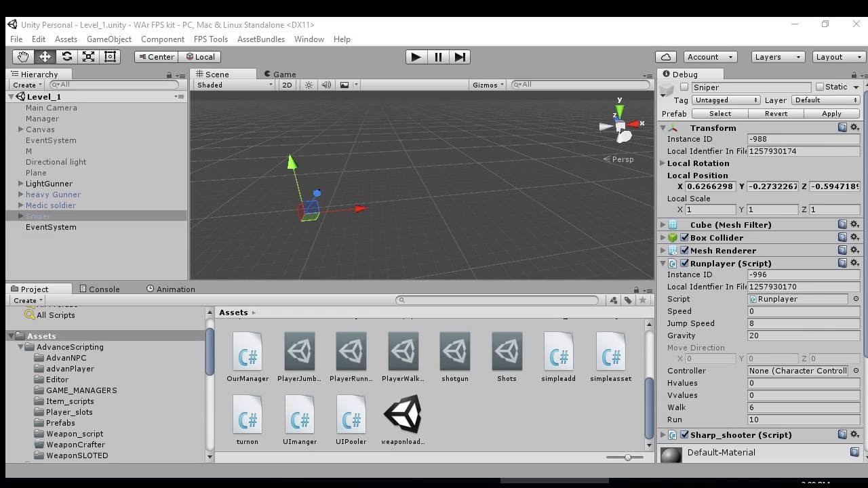Open Box Collider help book icon
Image resolution: width=868 pixels, height=488 pixels.
click(x=842, y=237)
